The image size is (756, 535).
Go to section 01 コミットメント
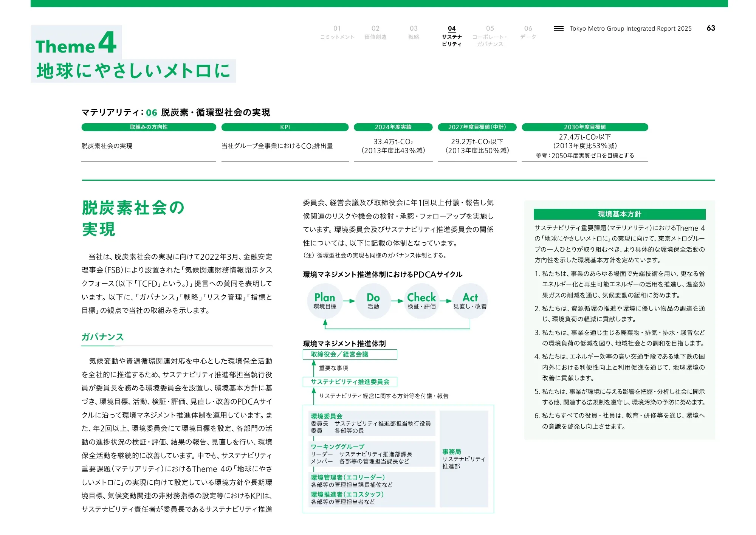(337, 33)
